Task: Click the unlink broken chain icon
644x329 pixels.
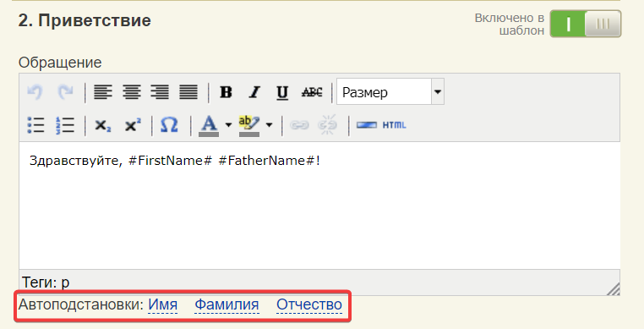Action: click(x=328, y=125)
